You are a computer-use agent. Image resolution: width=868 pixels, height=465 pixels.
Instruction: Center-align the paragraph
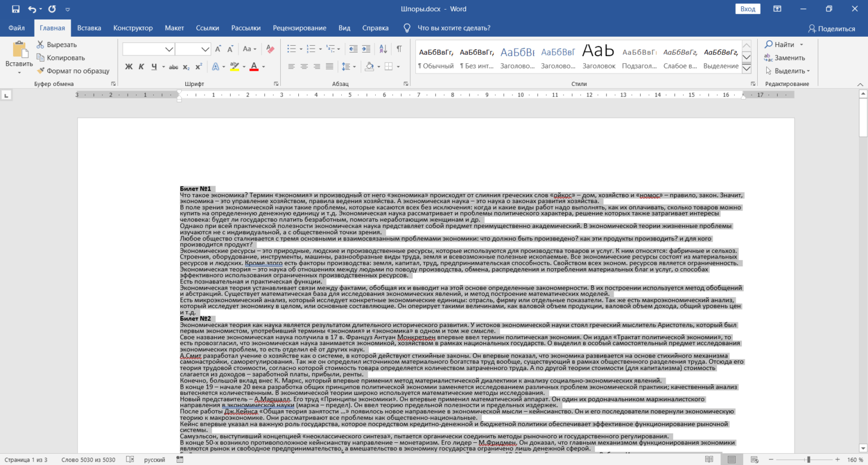(304, 67)
